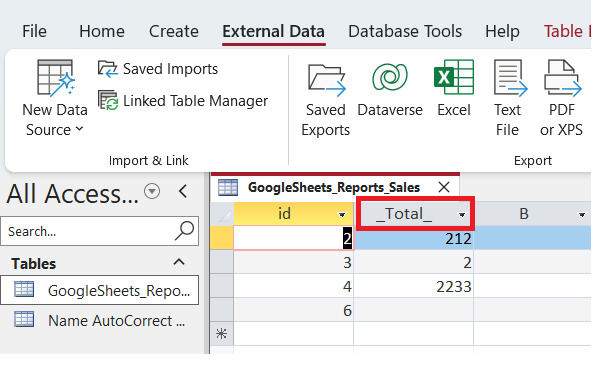This screenshot has height=387, width=613.
Task: Click the id cell containing 4
Action: coord(294,286)
